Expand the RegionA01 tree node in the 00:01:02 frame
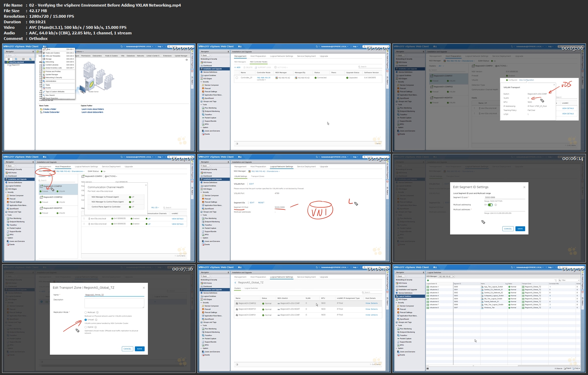588x375 pixels. [9, 65]
